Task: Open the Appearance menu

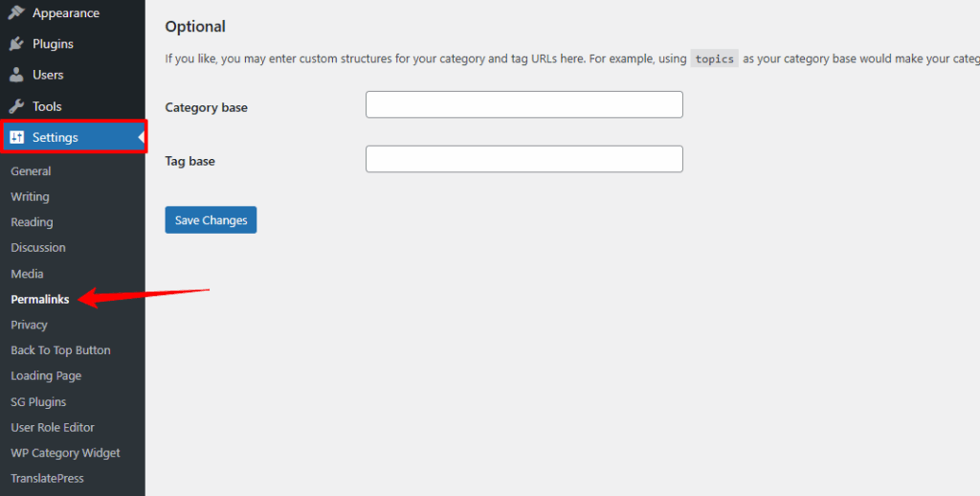Action: coord(65,13)
